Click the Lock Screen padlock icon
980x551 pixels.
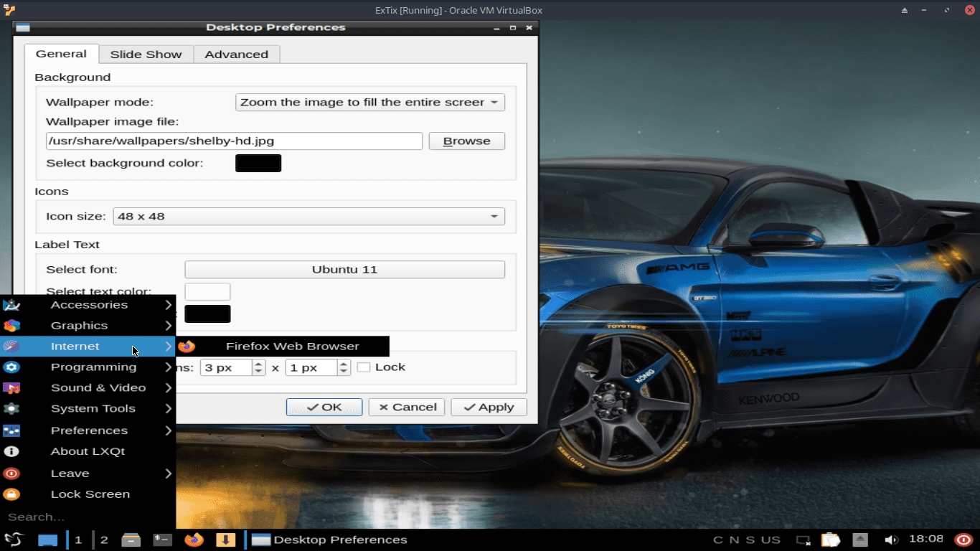click(x=11, y=494)
